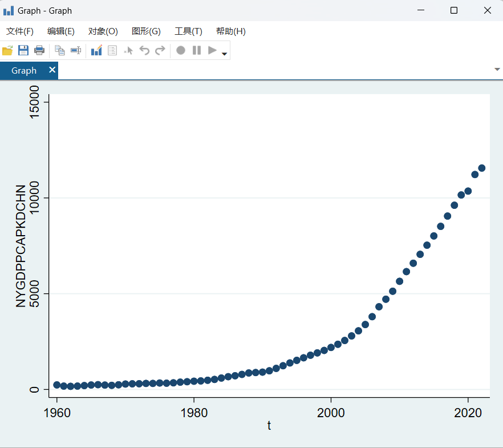
Task: Expand the dropdown arrow beside the play button
Action: [x=224, y=54]
